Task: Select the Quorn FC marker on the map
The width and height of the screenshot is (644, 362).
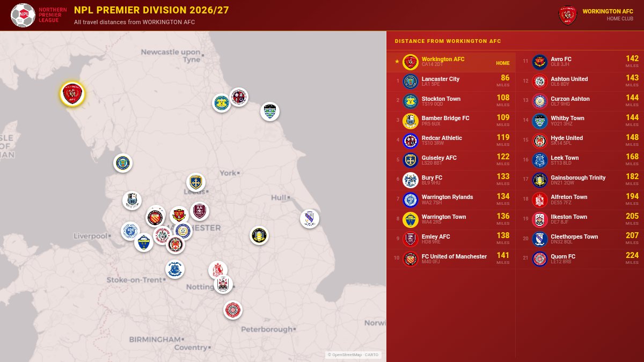Action: click(x=233, y=310)
